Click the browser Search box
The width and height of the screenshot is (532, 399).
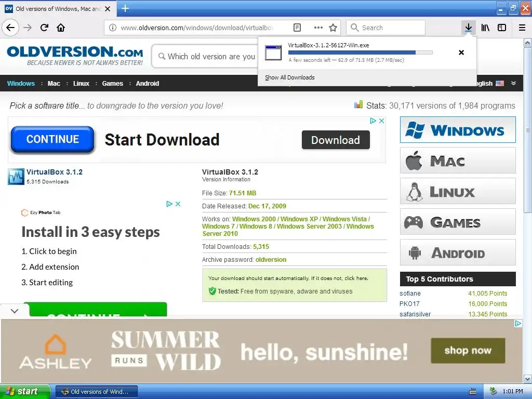[x=386, y=28]
